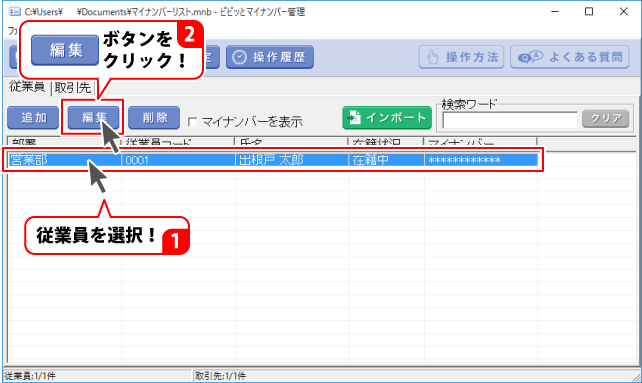Screen dimensions: 642x383
Task: Sort by the 従業員コード column header
Action: (x=178, y=143)
